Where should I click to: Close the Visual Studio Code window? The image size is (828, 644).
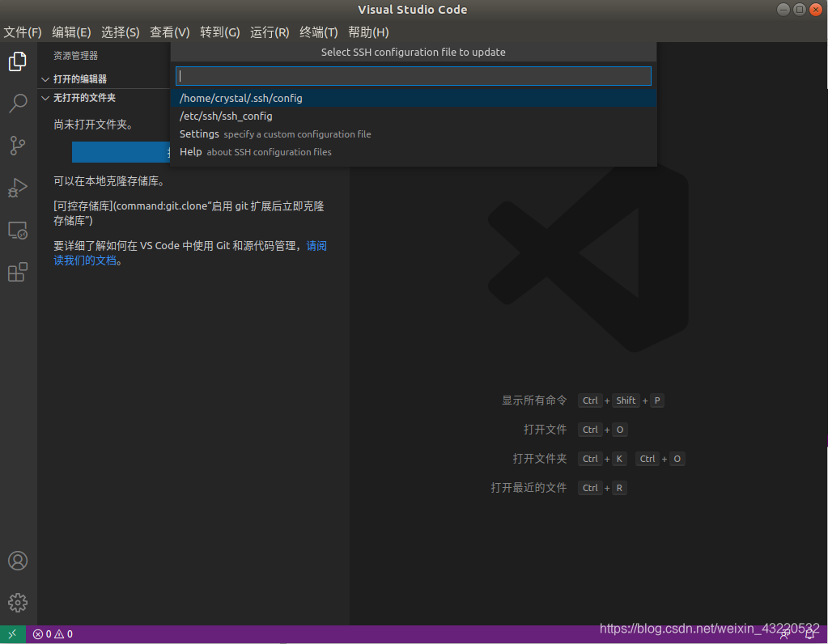[816, 10]
